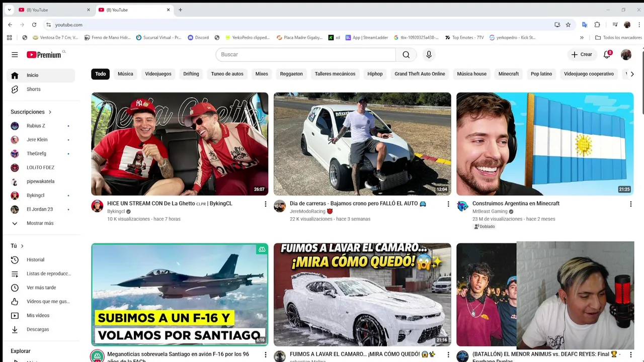Viewport: 644px width, 362px height.
Task: Open options menu for Día de carreras video
Action: coord(448,204)
